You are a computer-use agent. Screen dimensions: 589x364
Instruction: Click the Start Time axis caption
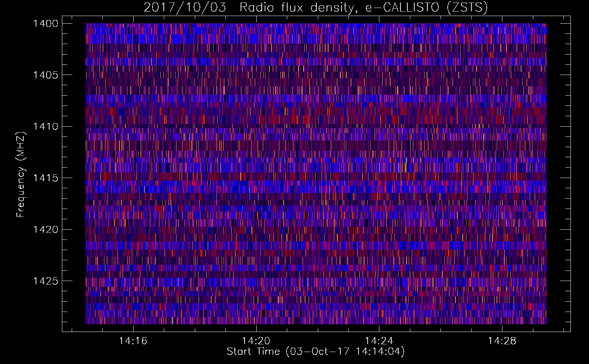coord(316,352)
